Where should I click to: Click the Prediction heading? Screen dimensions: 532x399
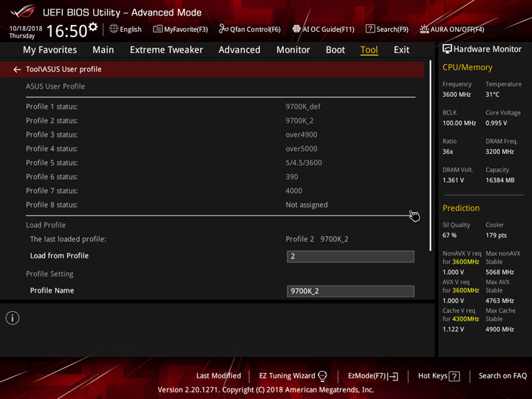point(461,208)
